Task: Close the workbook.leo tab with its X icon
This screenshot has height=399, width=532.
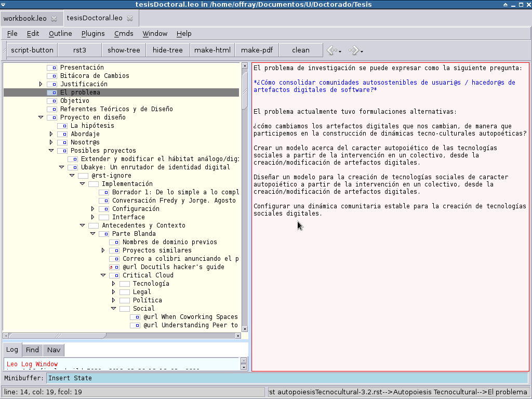Action: (x=54, y=19)
